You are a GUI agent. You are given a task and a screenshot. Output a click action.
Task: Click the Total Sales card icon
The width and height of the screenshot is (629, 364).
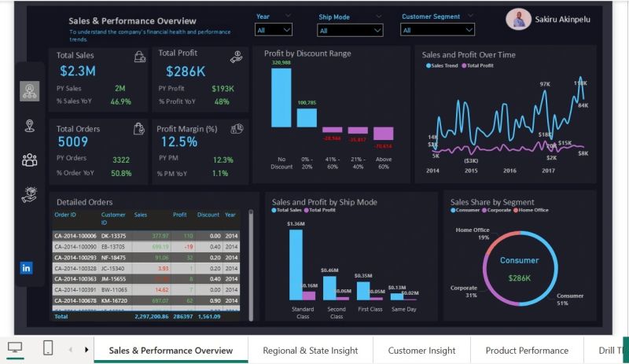click(140, 57)
